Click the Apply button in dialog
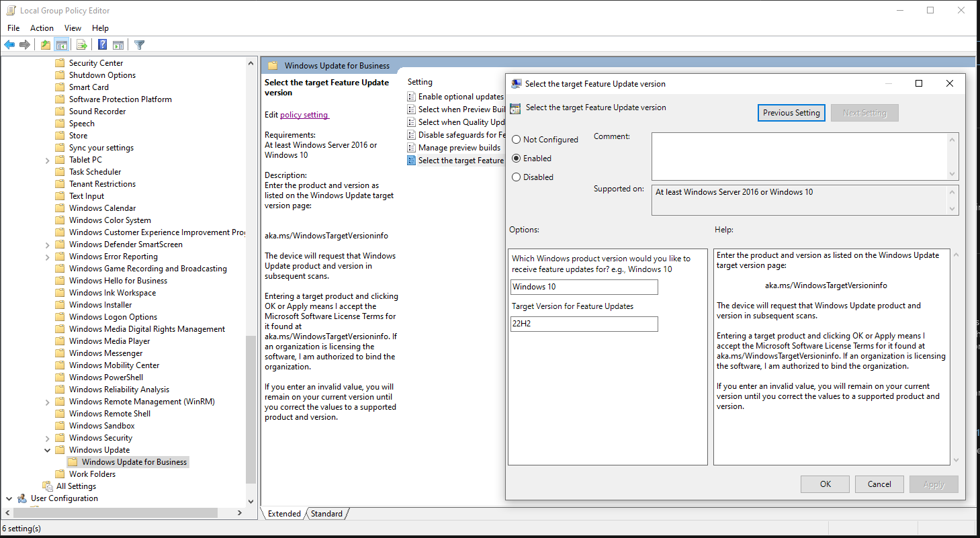Image resolution: width=980 pixels, height=538 pixels. (x=934, y=484)
